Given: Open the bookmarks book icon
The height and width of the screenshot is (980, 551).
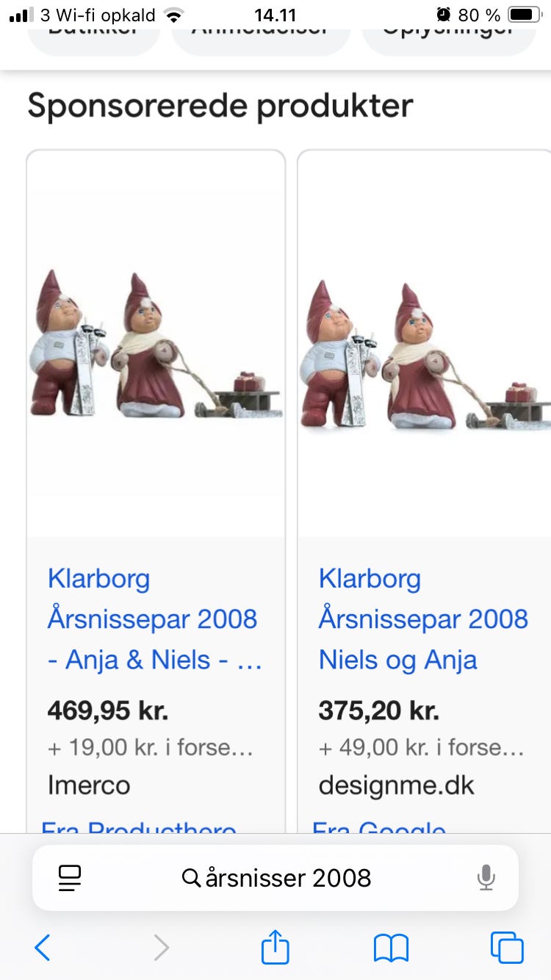Looking at the screenshot, I should 391,948.
